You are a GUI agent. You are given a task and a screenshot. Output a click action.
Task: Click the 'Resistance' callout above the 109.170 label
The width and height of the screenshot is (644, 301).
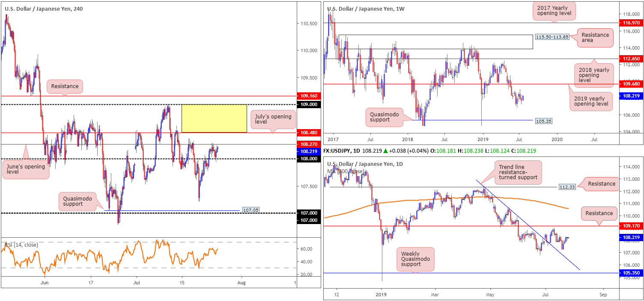[598, 213]
